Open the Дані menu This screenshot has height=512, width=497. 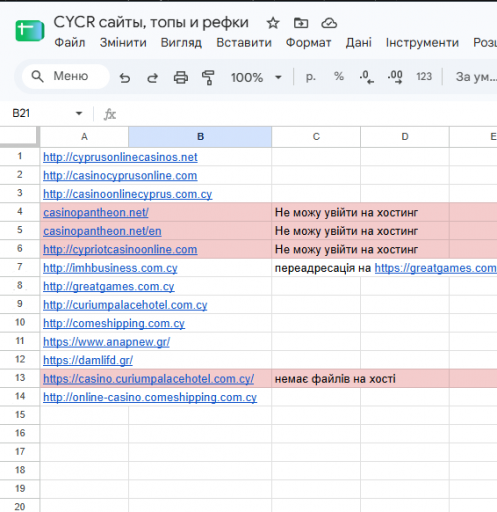(358, 43)
